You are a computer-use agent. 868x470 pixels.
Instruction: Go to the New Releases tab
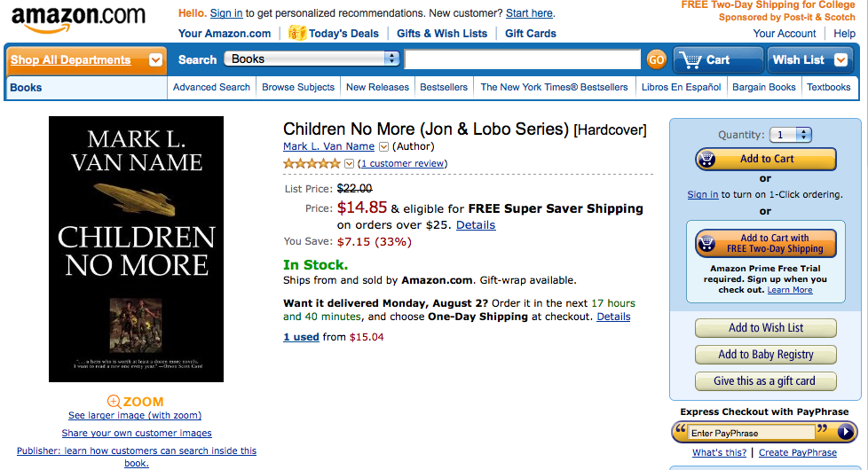377,87
